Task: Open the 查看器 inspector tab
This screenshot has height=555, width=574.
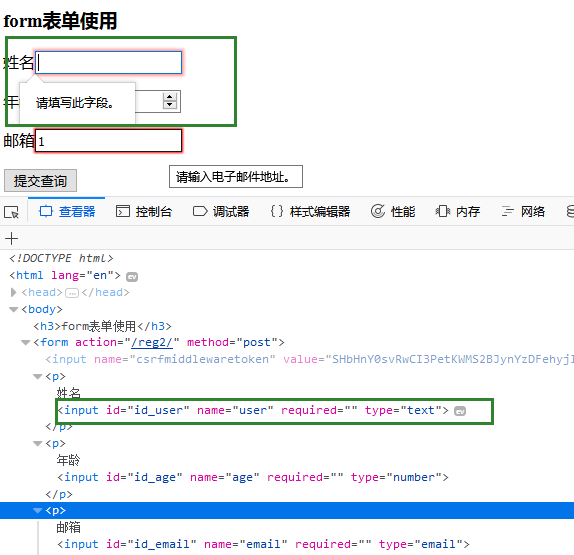Action: (x=67, y=212)
